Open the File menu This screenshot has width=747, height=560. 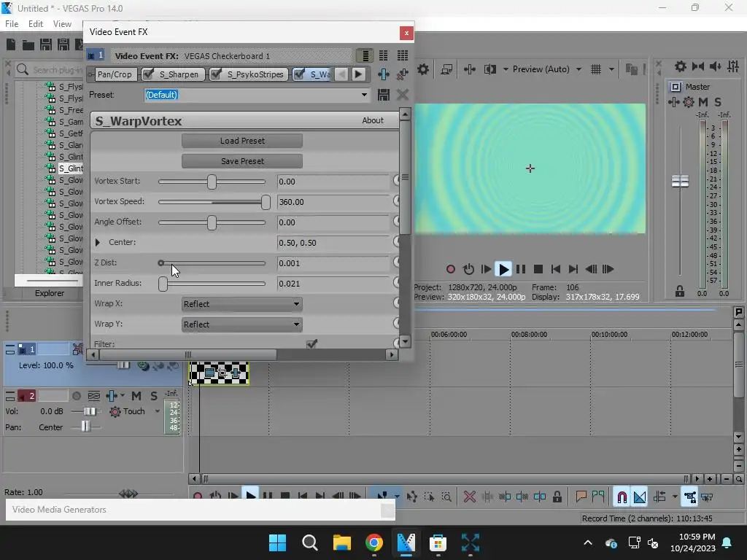(12, 24)
